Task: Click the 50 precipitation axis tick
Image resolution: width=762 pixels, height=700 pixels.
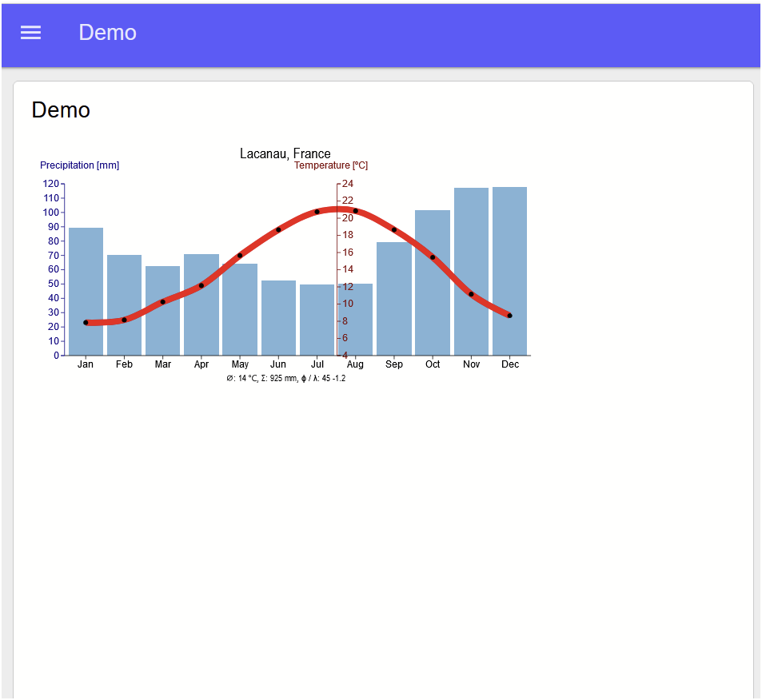Action: [54, 284]
